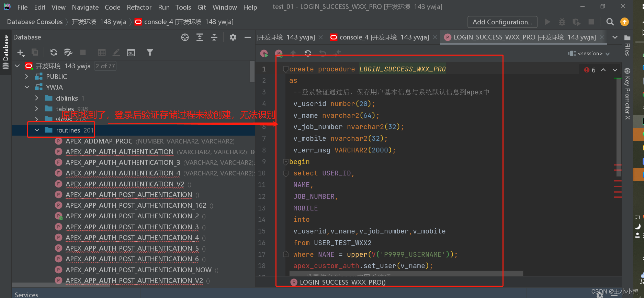Click Expand All in Database panel
Image resolution: width=644 pixels, height=298 pixels.
pyautogui.click(x=200, y=37)
